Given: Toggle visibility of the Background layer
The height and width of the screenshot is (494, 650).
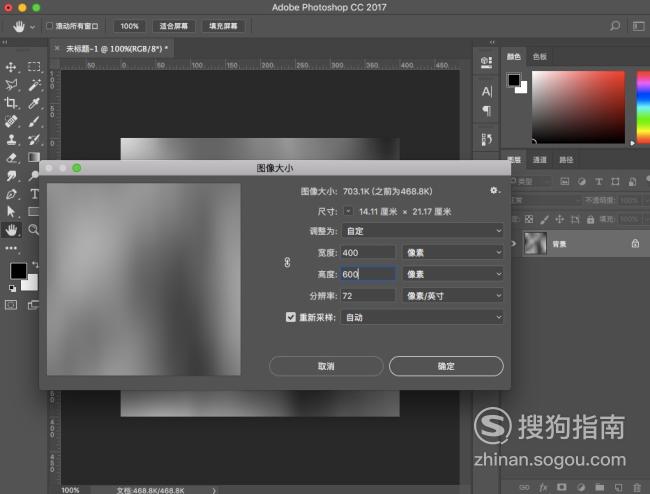Looking at the screenshot, I should click(x=514, y=244).
